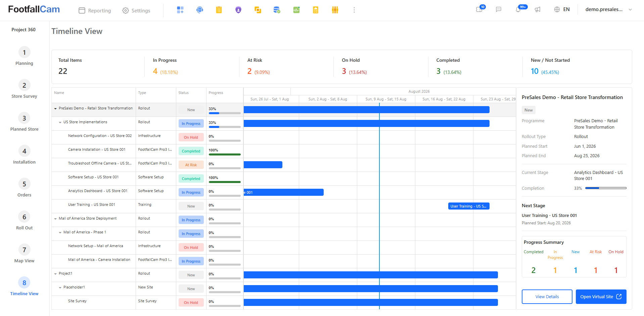Click the Sun, 16 Aug - Sat, 22 Aug week header
The width and height of the screenshot is (644, 316).
[444, 99]
